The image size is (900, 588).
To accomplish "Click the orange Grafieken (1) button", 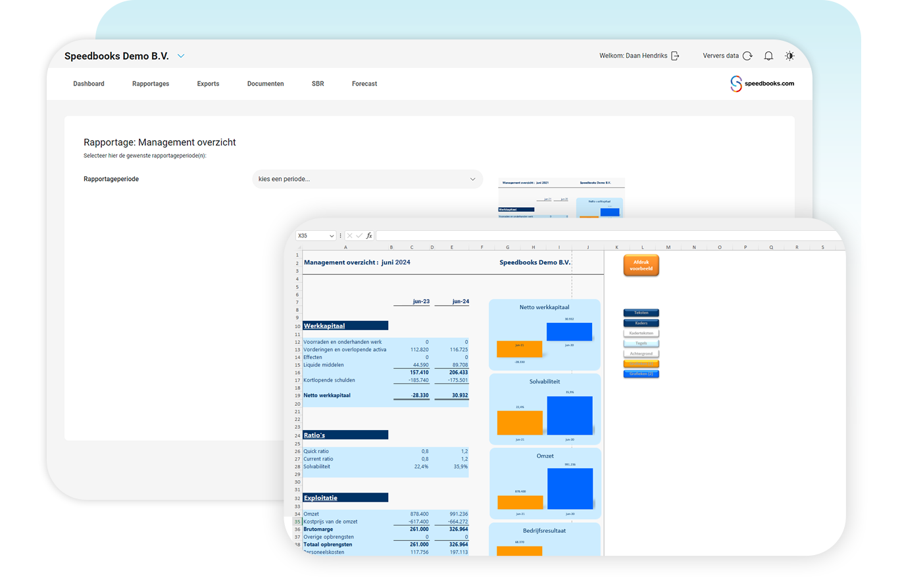I will (641, 364).
